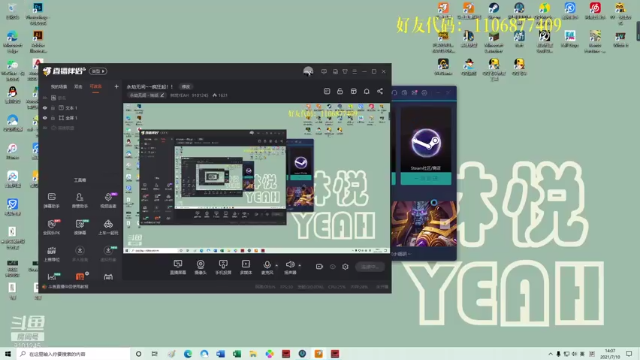Click the preview canvas thumbnail
Viewport: 640px width, 360px height.
256,178
